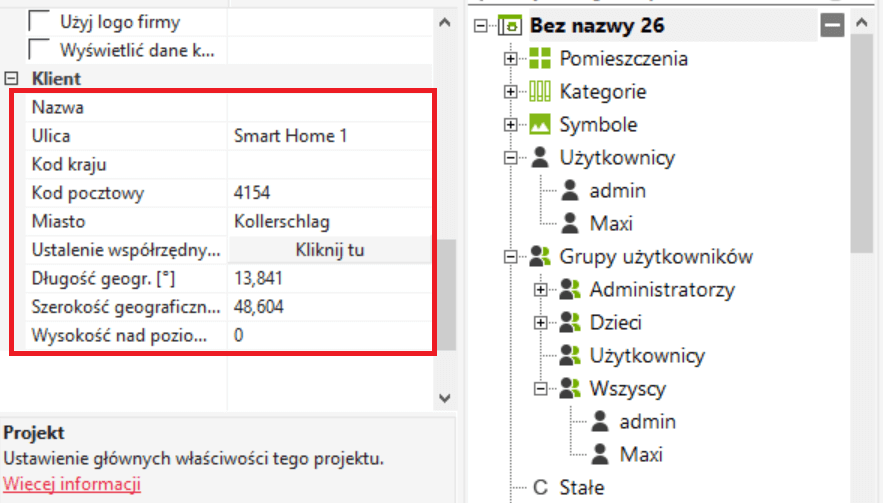Collapse the Klient property section

(13, 78)
